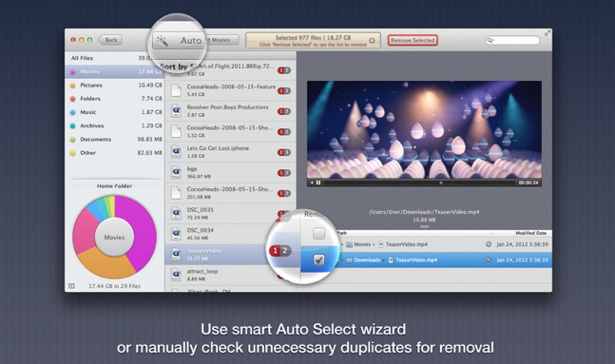Click the QuickTime icon beside bgp

176,172
